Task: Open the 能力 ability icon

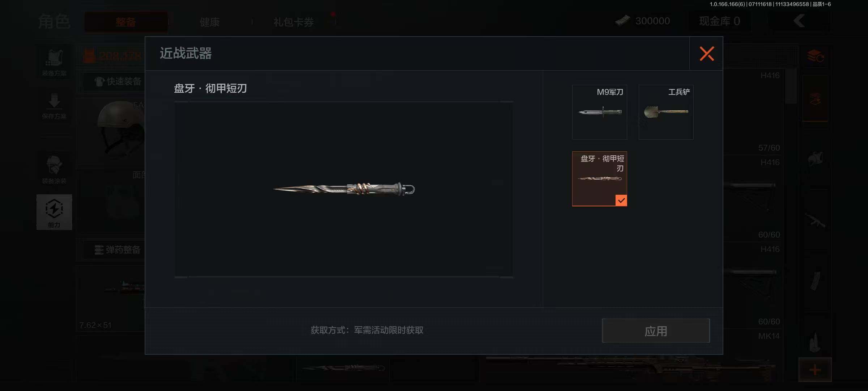Action: click(x=54, y=212)
